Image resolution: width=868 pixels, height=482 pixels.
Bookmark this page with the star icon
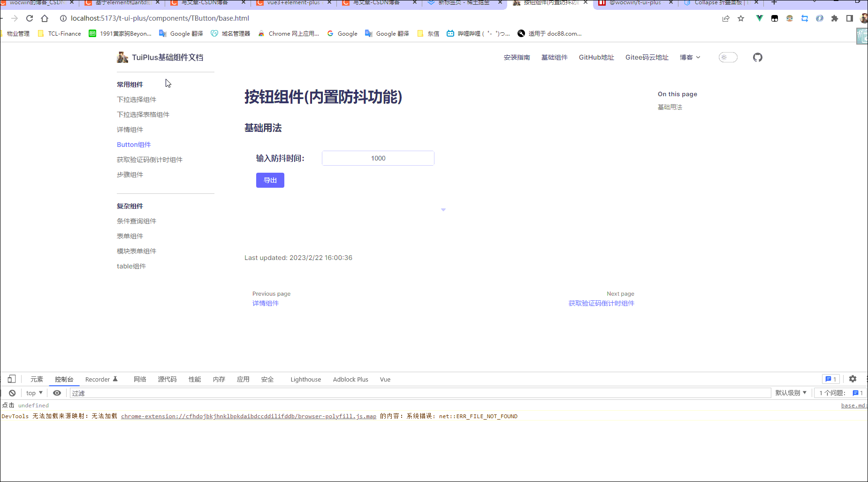(x=741, y=18)
